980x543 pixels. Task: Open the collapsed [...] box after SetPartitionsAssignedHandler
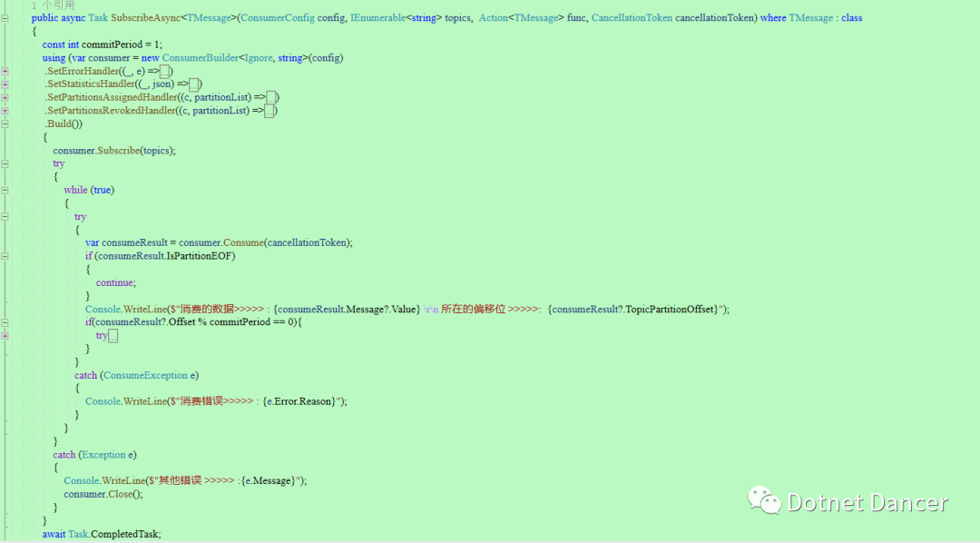point(270,97)
